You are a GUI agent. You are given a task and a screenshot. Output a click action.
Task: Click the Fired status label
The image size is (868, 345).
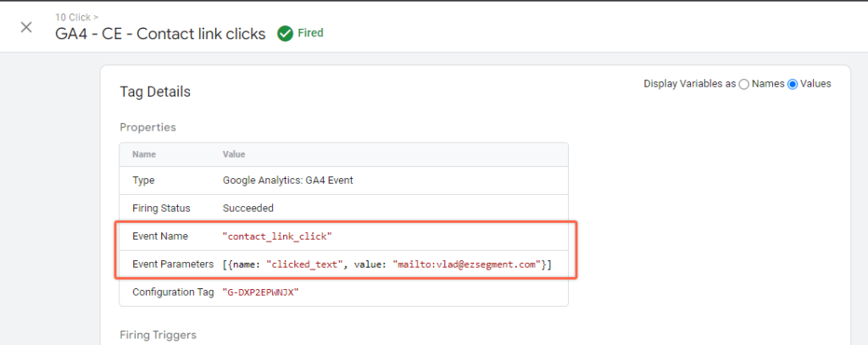pyautogui.click(x=310, y=33)
